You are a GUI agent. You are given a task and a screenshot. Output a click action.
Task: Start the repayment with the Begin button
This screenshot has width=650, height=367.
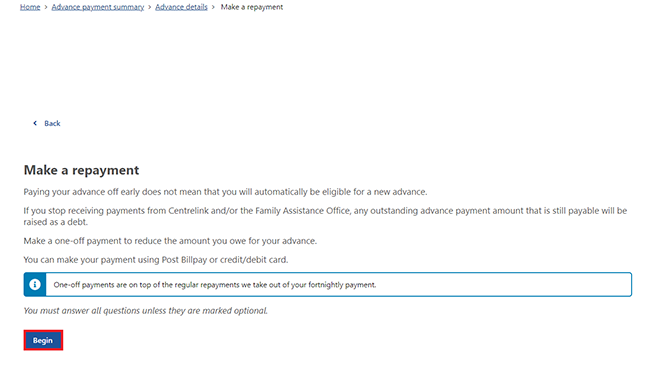click(x=43, y=340)
